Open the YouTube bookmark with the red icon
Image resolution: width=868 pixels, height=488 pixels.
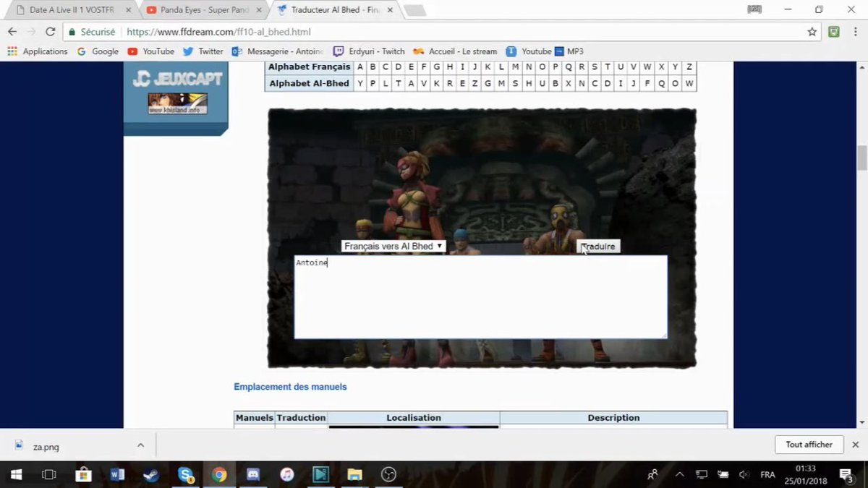click(151, 51)
